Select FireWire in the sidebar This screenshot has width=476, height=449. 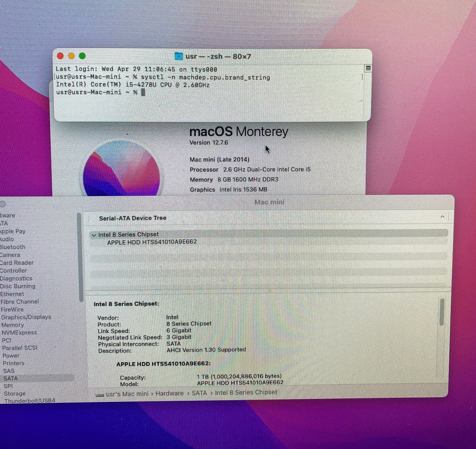12,309
